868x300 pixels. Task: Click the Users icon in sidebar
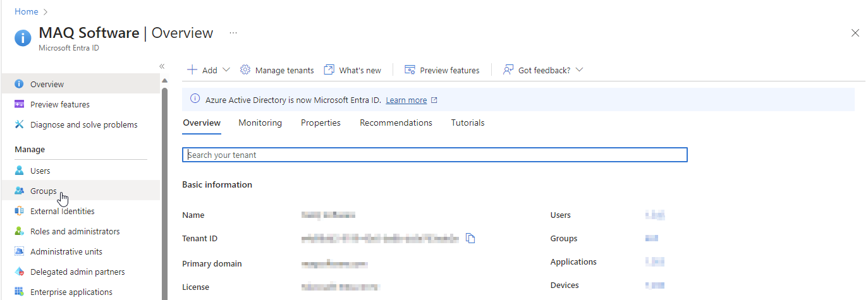[19, 171]
